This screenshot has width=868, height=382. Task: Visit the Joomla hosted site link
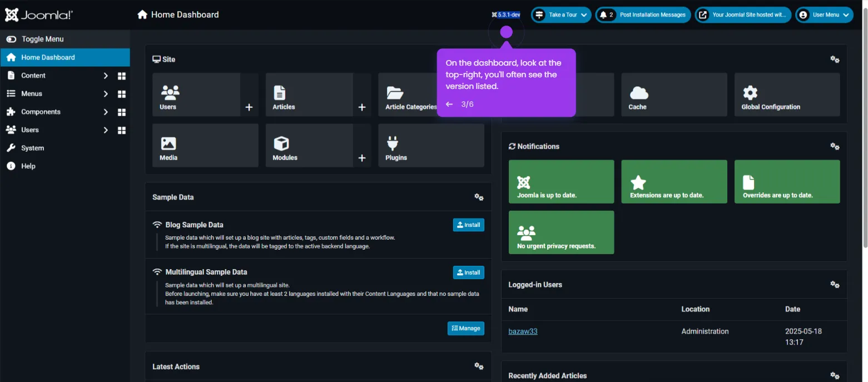[743, 15]
